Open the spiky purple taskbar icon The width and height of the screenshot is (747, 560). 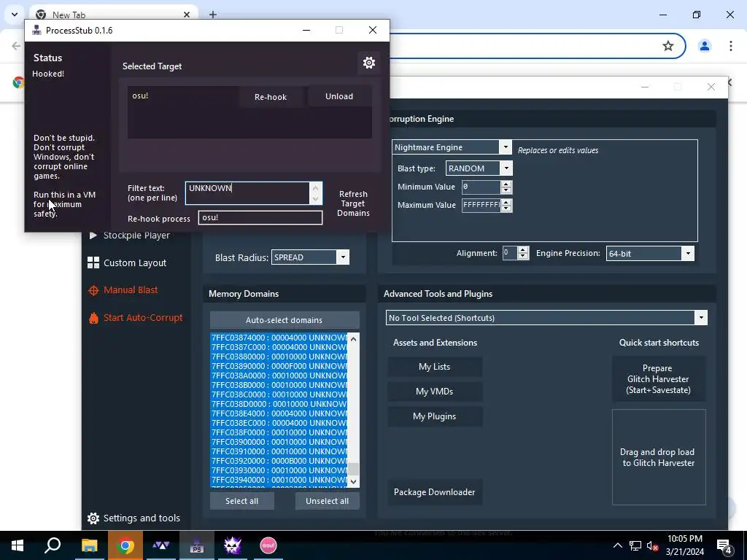[233, 545]
